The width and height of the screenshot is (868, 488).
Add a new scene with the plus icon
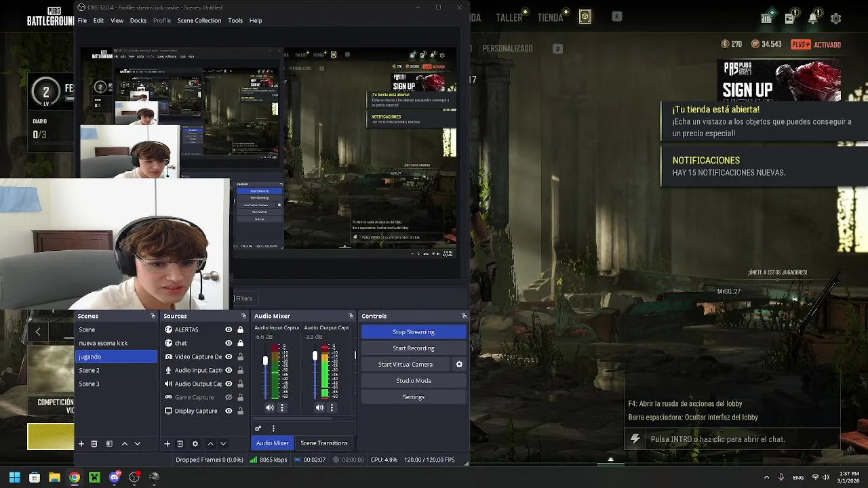[x=81, y=443]
